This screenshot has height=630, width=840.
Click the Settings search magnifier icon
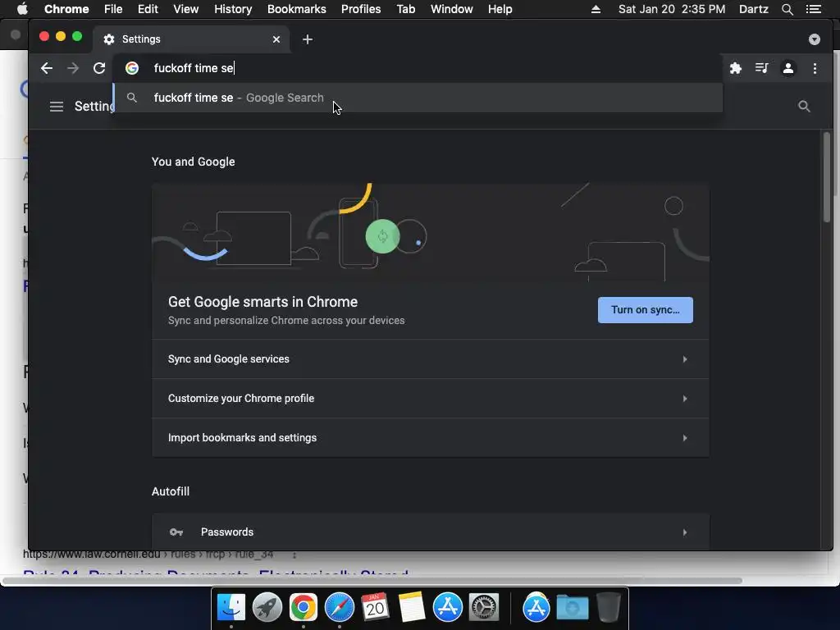[804, 106]
